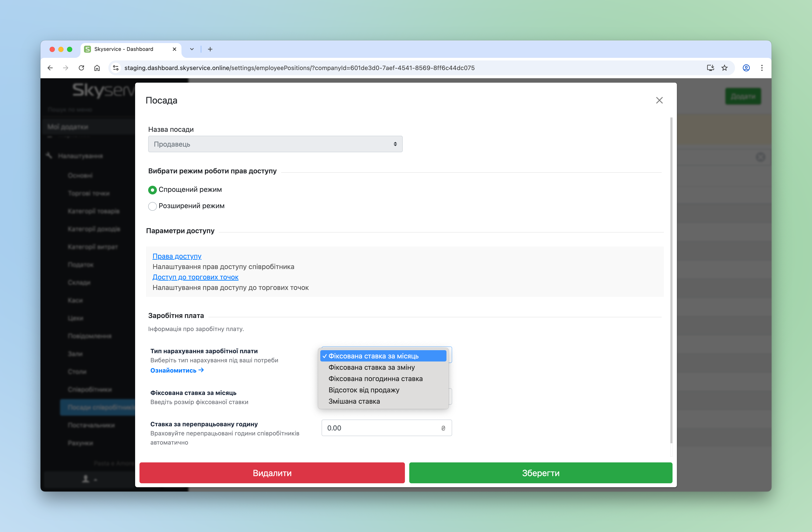Click the browser home icon
Image resolution: width=812 pixels, height=532 pixels.
coord(97,68)
